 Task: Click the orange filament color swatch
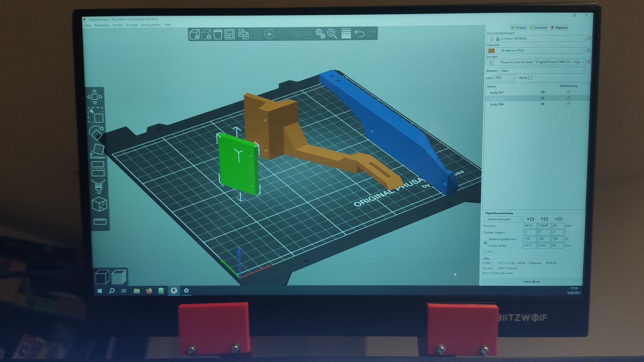[x=491, y=51]
